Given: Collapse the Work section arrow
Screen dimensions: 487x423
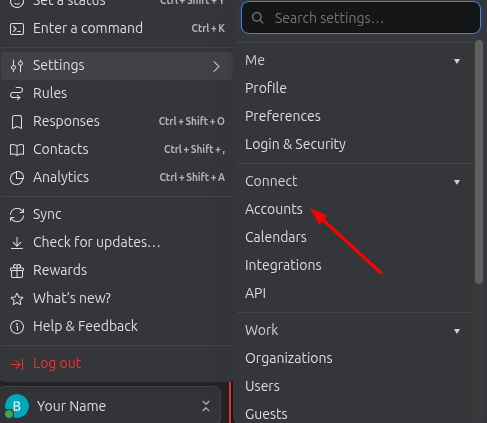Looking at the screenshot, I should click(x=457, y=331).
